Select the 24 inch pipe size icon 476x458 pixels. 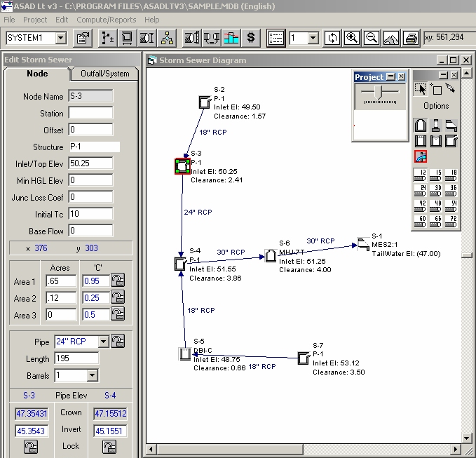click(x=421, y=191)
